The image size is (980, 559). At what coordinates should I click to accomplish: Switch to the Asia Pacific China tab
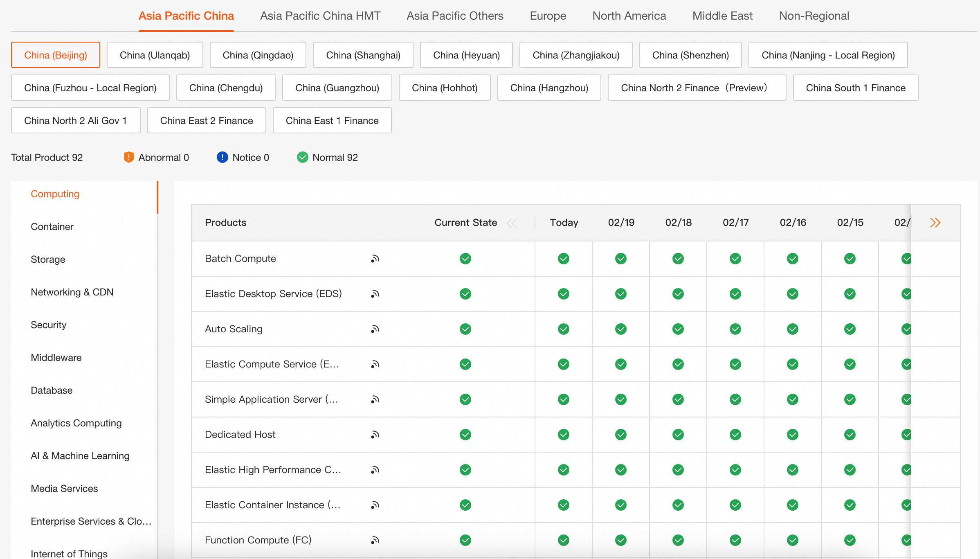click(186, 16)
